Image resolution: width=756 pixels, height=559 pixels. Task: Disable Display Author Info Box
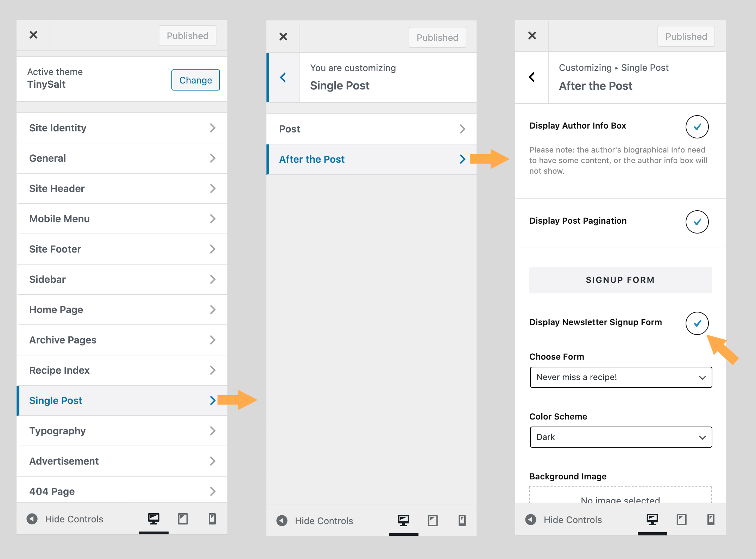tap(697, 127)
